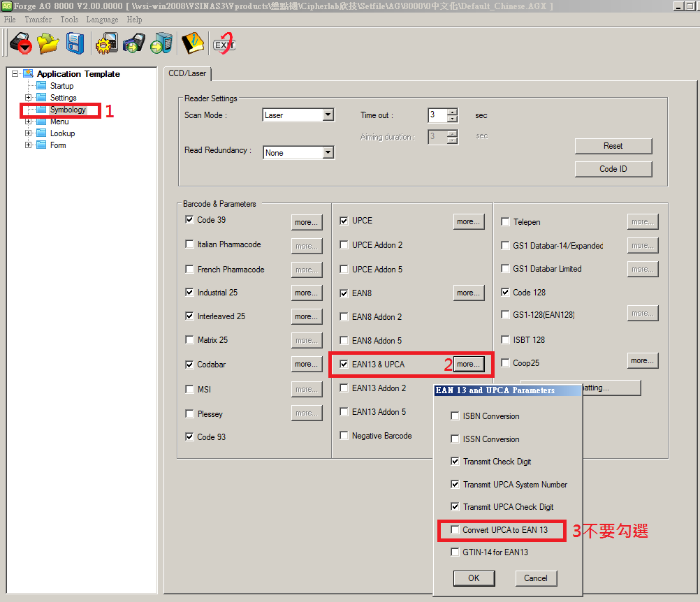This screenshot has height=602, width=700.
Task: Expand the Settings tree node
Action: [x=28, y=97]
